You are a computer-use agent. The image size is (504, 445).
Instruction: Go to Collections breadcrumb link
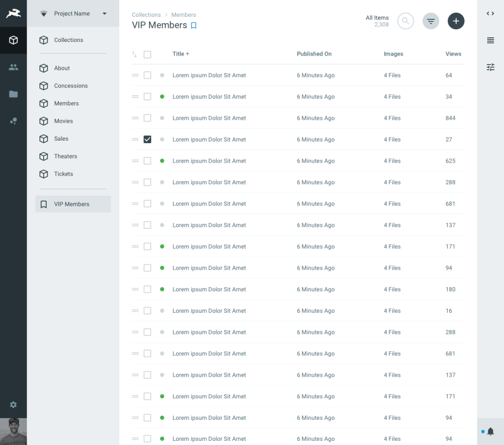(x=146, y=15)
